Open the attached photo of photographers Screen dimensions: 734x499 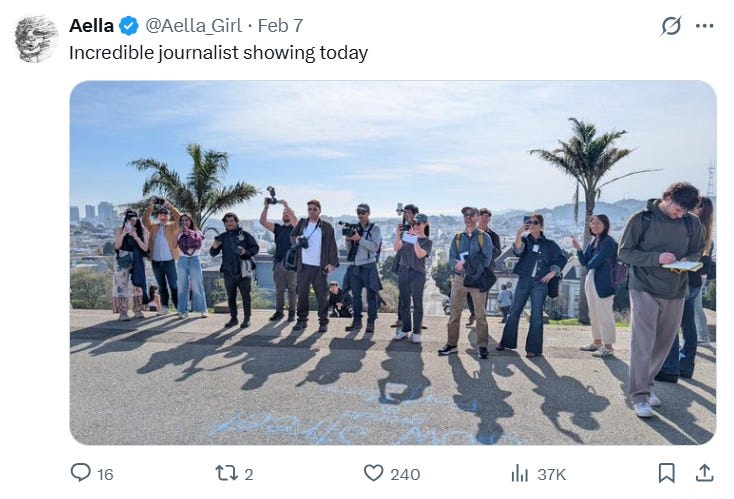pyautogui.click(x=392, y=262)
